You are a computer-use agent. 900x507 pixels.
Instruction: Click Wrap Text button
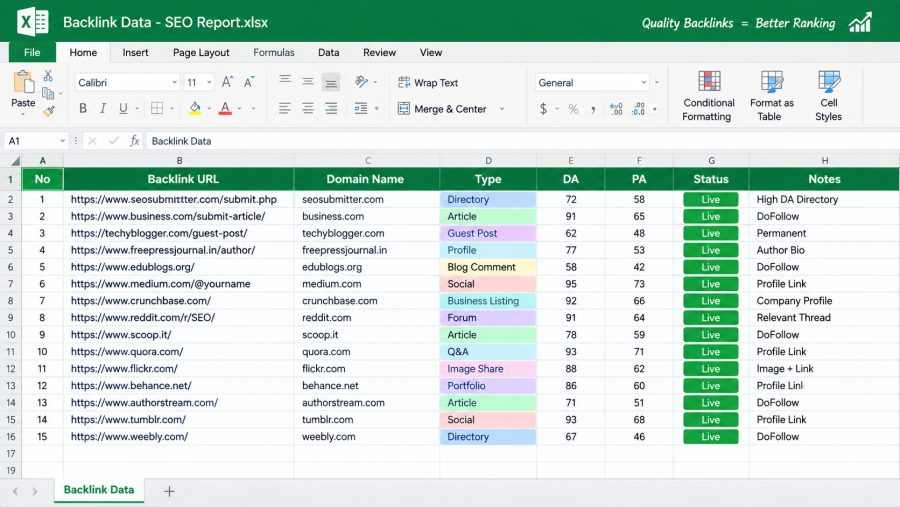click(428, 83)
